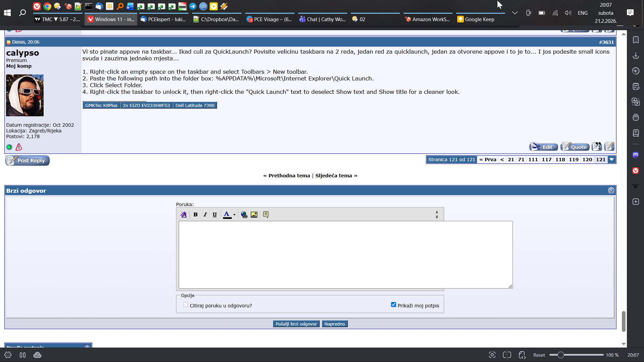Click the insert image icon
Viewport: 644px width, 362px height.
point(254,215)
